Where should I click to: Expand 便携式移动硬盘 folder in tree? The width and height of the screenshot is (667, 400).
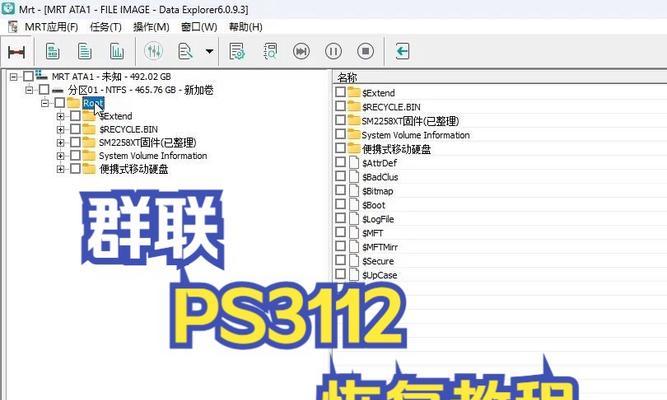(x=60, y=169)
